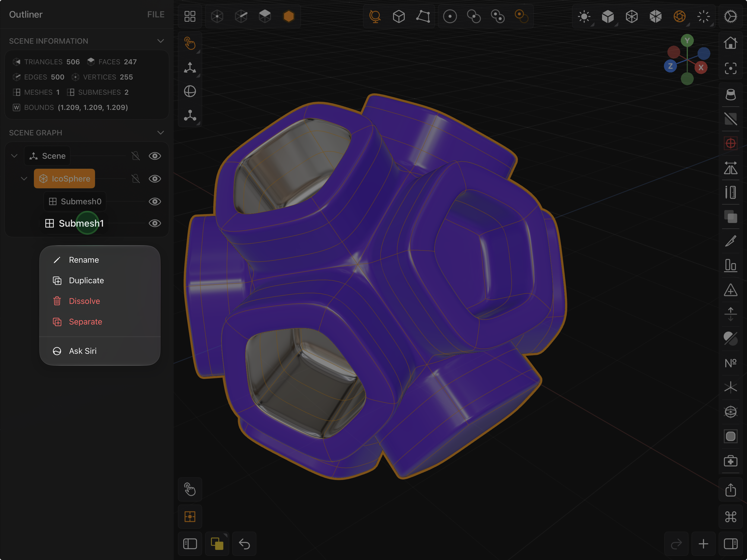Open the share export icon

click(x=730, y=490)
